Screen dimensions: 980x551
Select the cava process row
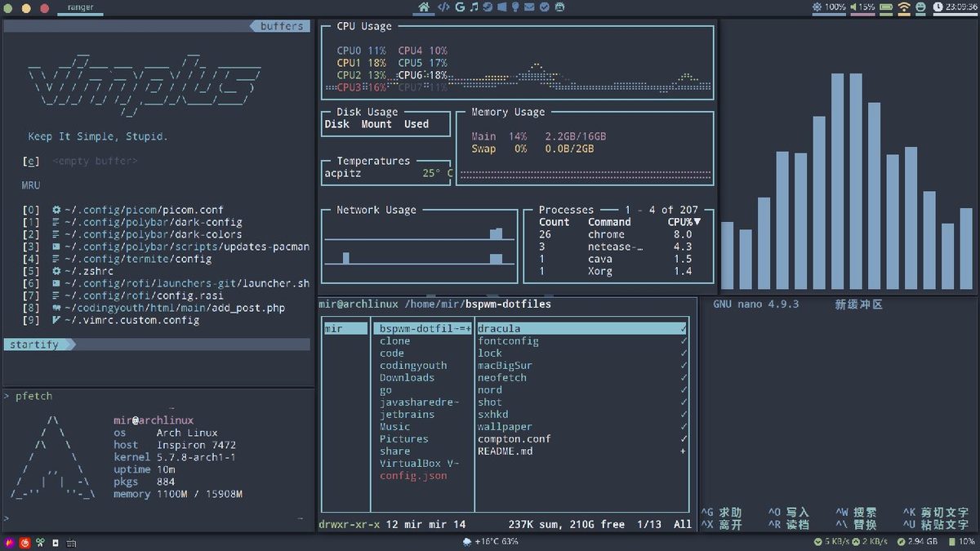[616, 259]
